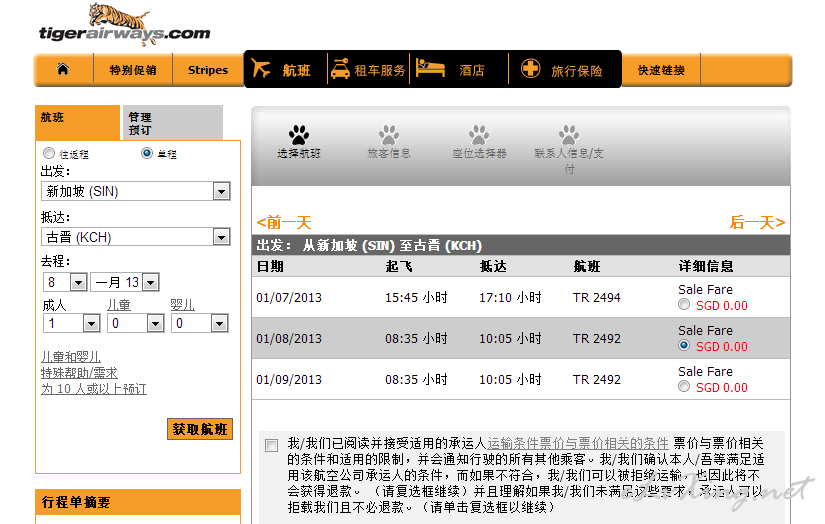Click the paw icon for 旅客信息 step
This screenshot has width=825, height=524.
(x=389, y=135)
